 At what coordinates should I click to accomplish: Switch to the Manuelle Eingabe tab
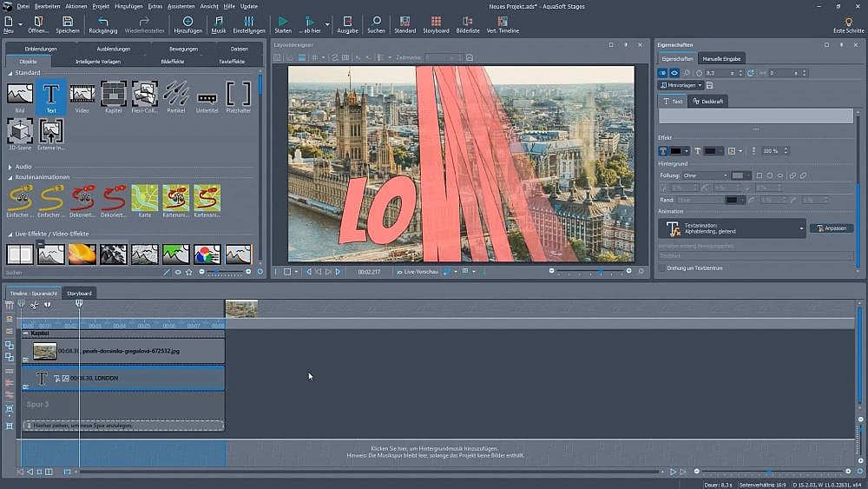[x=722, y=58]
